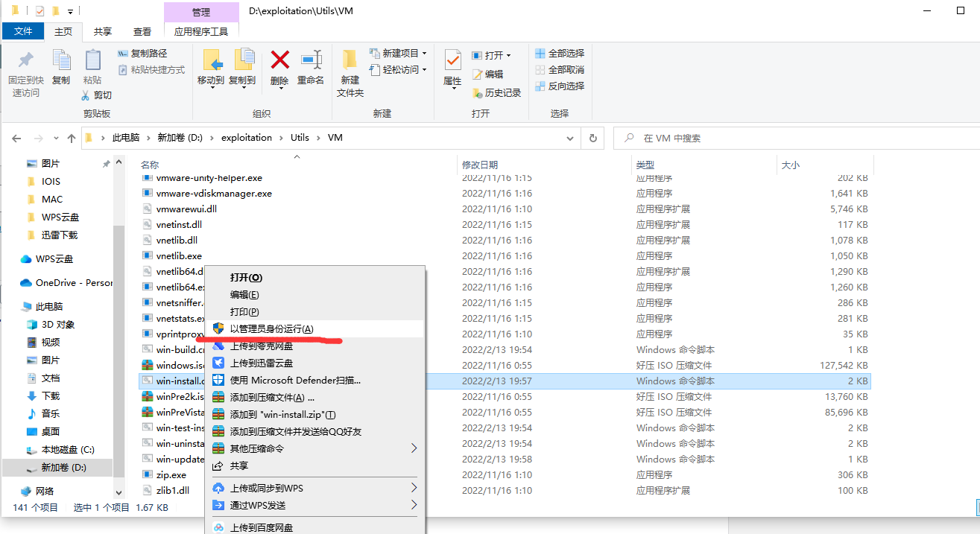Click 剪切 scissors cut command

tap(97, 95)
